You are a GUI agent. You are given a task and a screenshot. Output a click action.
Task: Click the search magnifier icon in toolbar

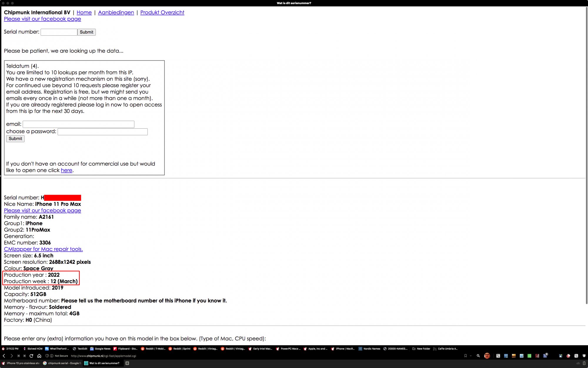478,356
